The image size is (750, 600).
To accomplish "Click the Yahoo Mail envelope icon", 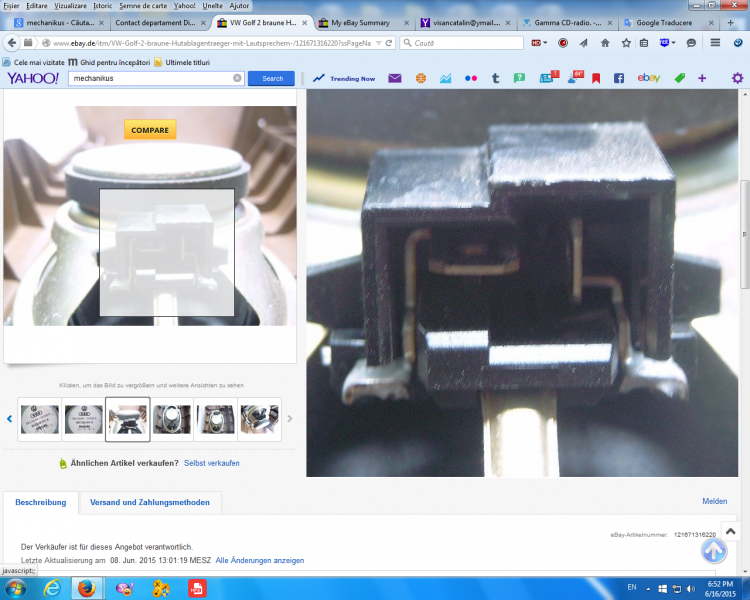I will 395,78.
